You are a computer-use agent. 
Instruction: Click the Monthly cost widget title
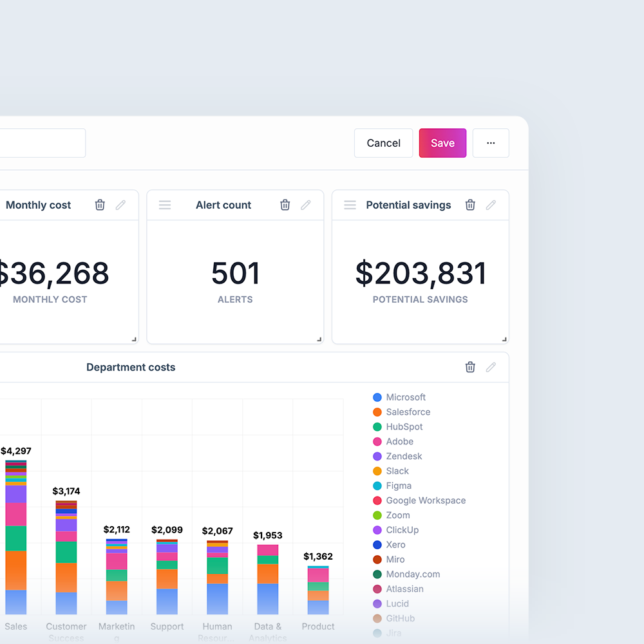38,205
